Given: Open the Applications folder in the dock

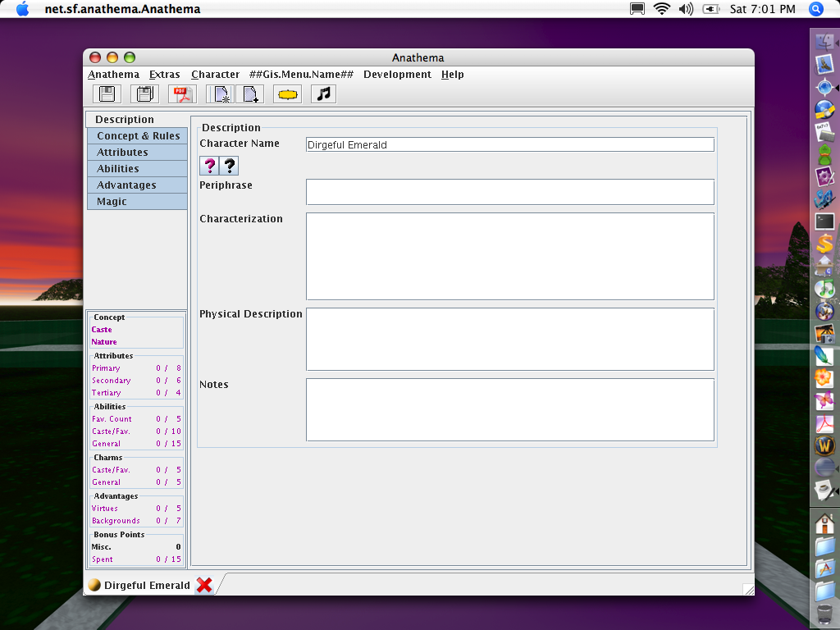Looking at the screenshot, I should (x=825, y=569).
